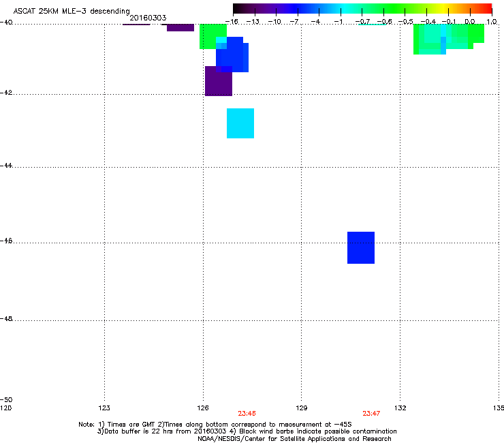Click 'Black wind barbs indicate possible contamination' note
Viewport: 504px width, 443px height.
[318, 431]
